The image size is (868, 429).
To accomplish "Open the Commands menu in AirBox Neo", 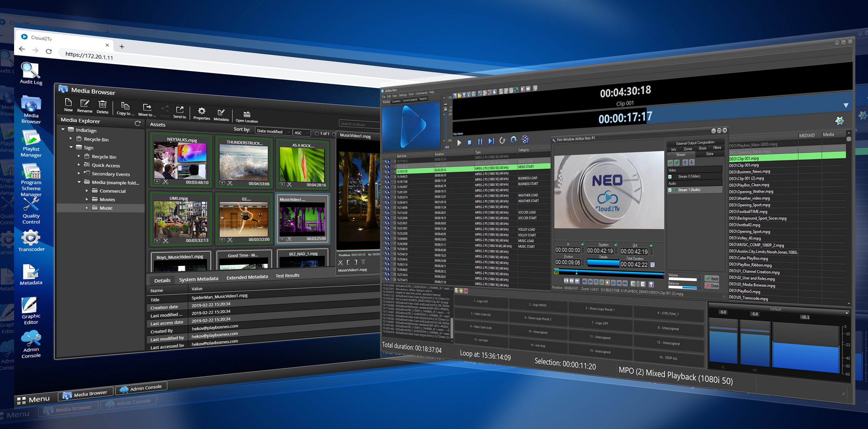I will pyautogui.click(x=422, y=93).
